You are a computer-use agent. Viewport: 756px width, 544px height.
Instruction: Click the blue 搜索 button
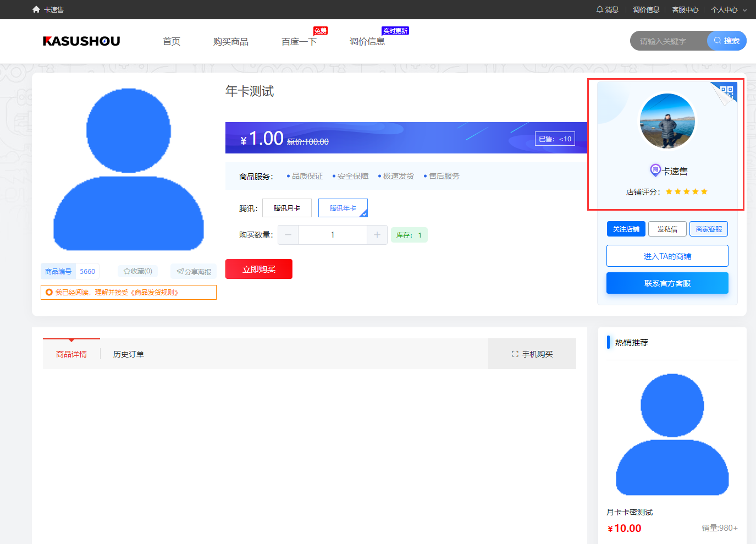pyautogui.click(x=727, y=41)
